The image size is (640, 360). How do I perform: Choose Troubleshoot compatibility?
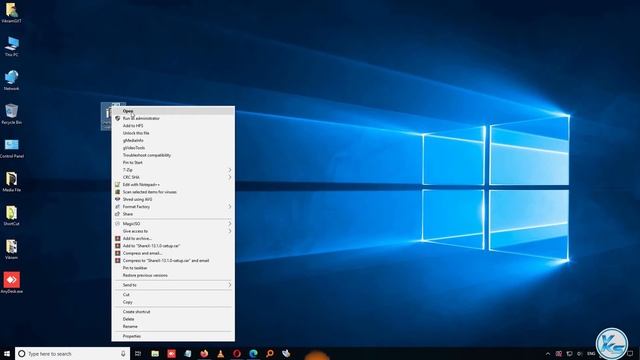(173, 155)
